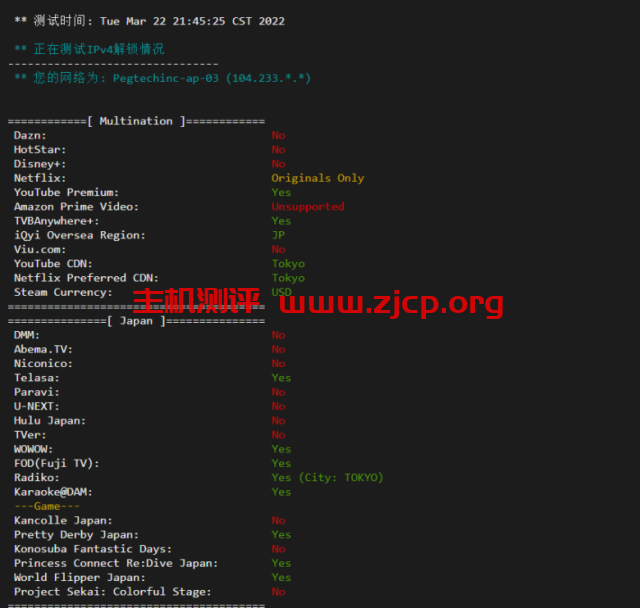Click the Dazn label

30,135
